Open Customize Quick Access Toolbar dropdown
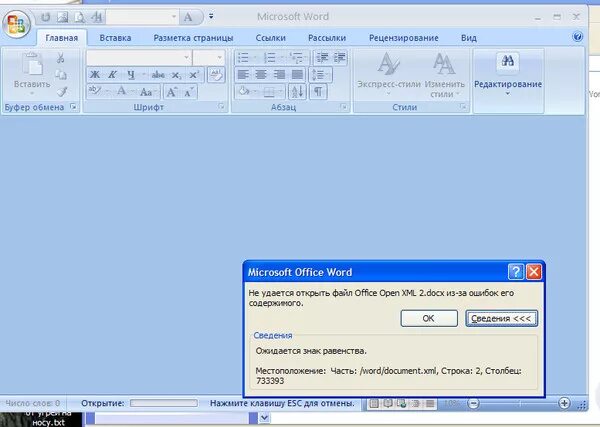The height and width of the screenshot is (427, 600). pyautogui.click(x=211, y=16)
